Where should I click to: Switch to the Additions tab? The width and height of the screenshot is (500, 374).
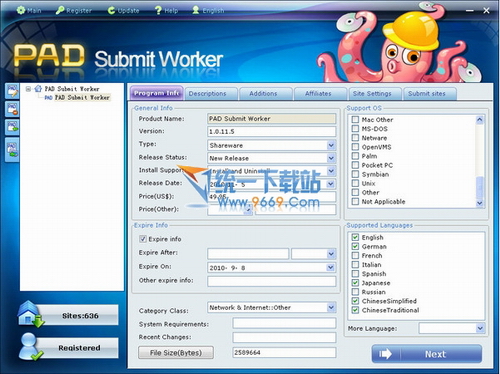[266, 94]
